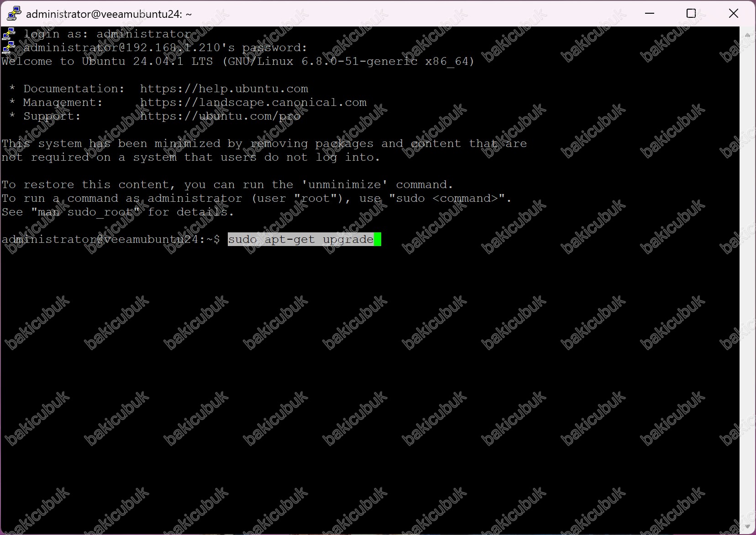Click the scrollbar down arrow
Viewport: 756px width, 535px height.
tap(747, 527)
